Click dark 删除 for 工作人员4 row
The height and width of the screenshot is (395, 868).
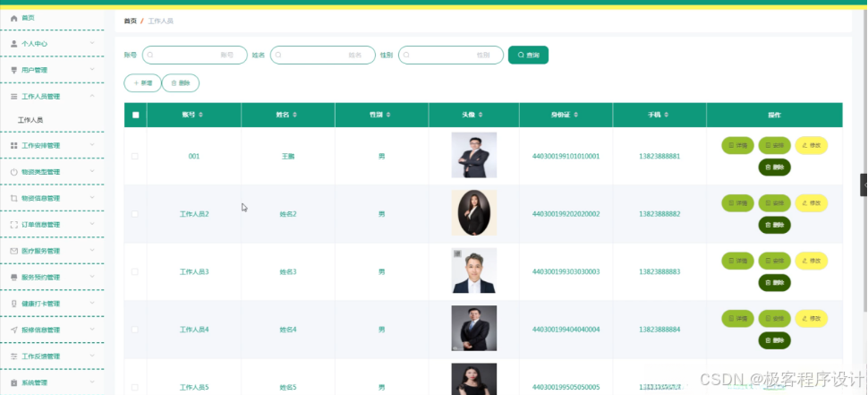(774, 340)
